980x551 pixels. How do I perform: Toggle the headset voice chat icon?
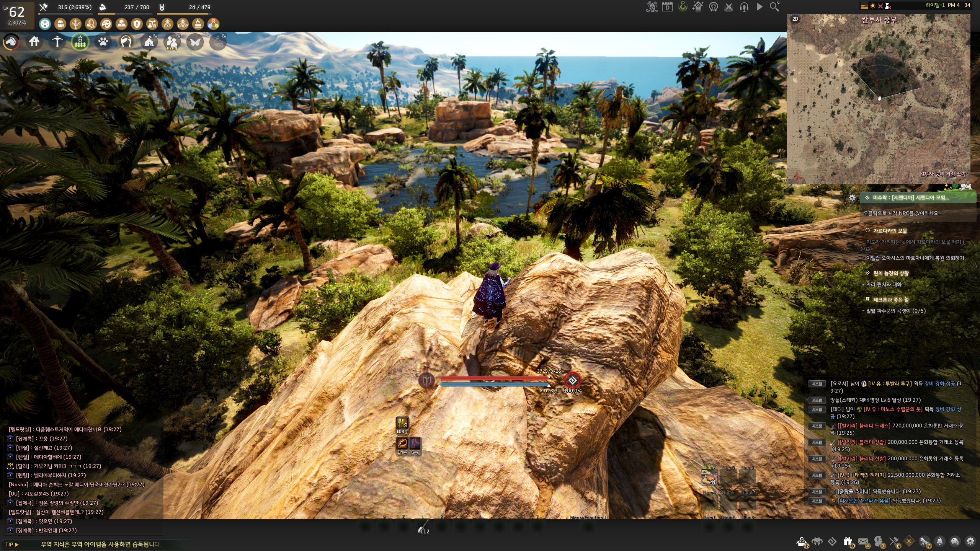click(x=744, y=7)
